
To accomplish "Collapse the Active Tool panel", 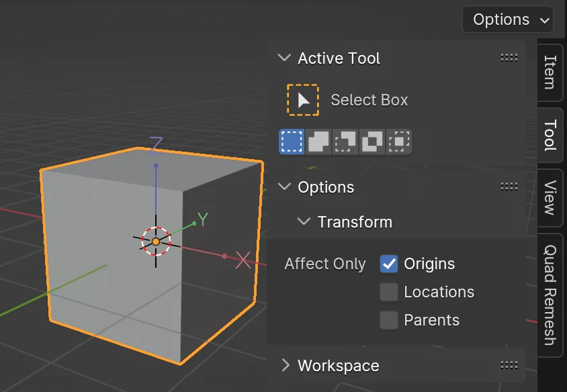I will [x=285, y=58].
